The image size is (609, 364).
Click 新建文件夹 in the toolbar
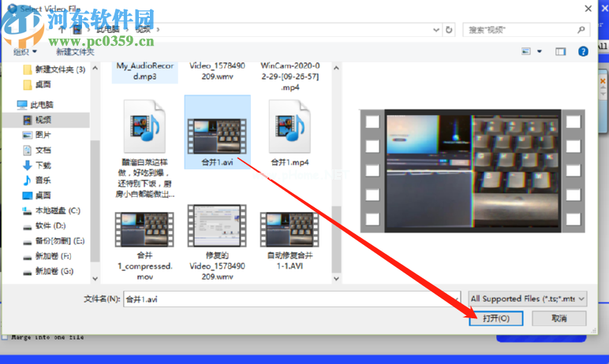coord(75,52)
